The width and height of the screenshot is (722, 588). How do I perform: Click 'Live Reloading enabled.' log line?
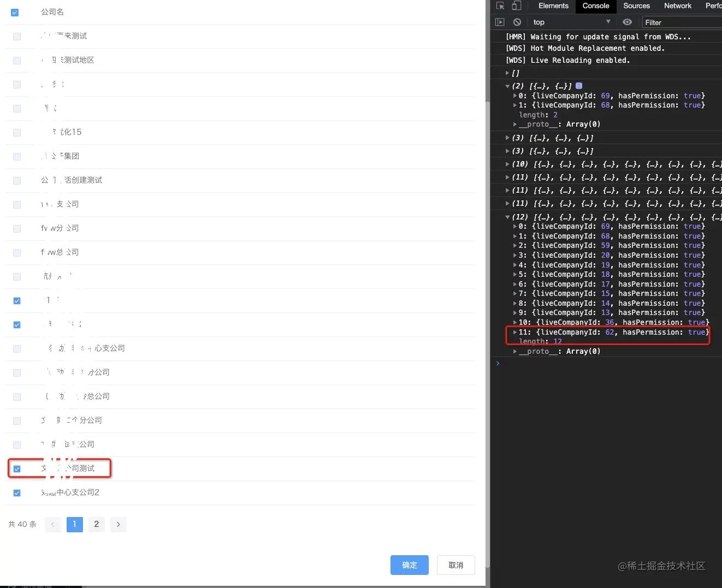567,60
